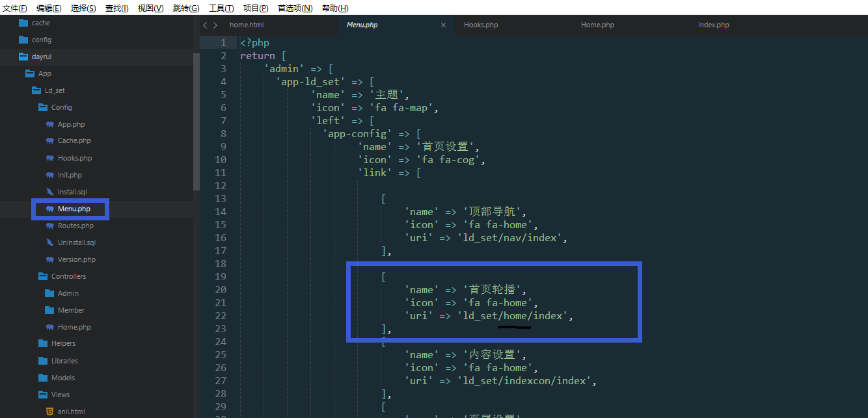Click line number 19 in the gutter
868x418 pixels.
tap(221, 277)
